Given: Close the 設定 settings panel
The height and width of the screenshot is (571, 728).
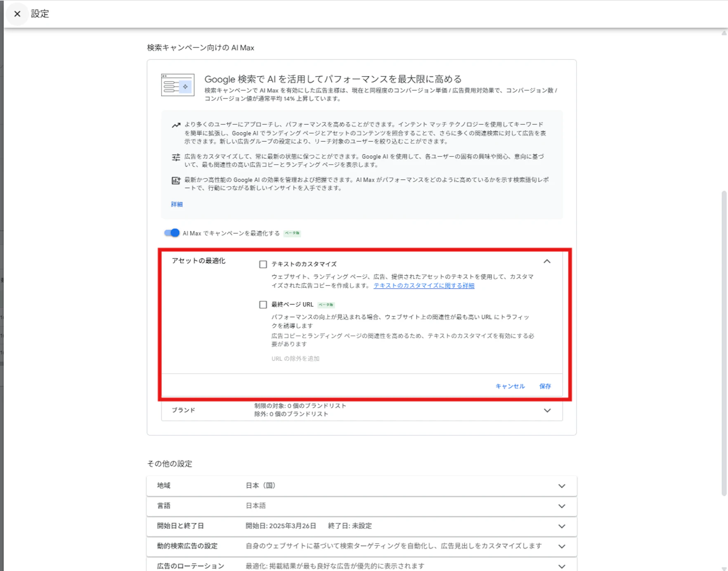Looking at the screenshot, I should [x=17, y=14].
